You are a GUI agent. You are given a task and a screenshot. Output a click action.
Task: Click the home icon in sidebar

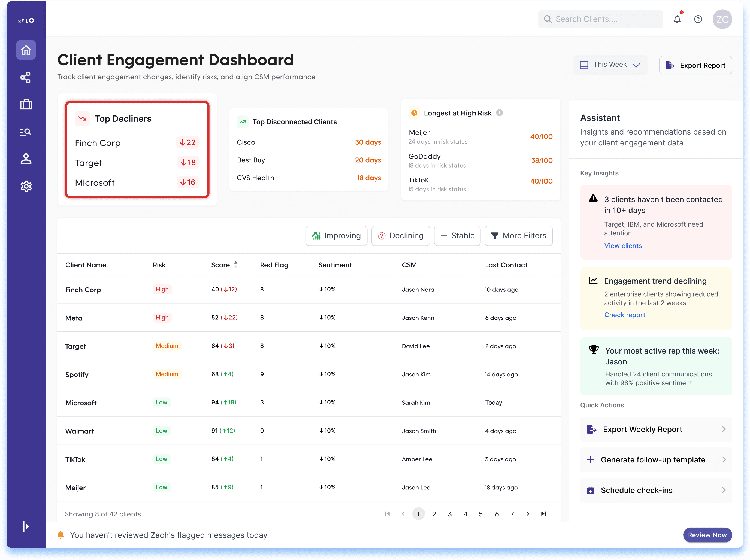(x=26, y=50)
